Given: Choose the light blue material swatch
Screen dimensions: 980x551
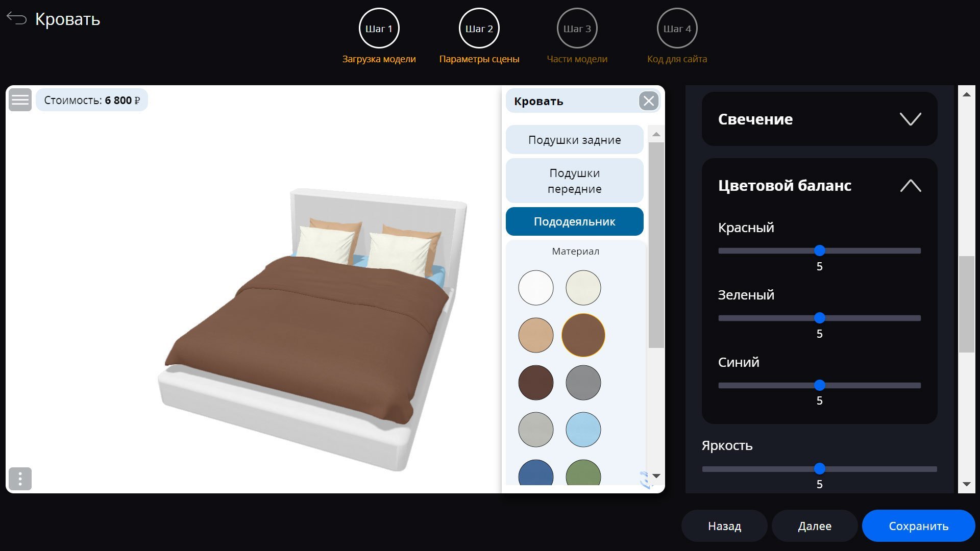Looking at the screenshot, I should click(583, 430).
